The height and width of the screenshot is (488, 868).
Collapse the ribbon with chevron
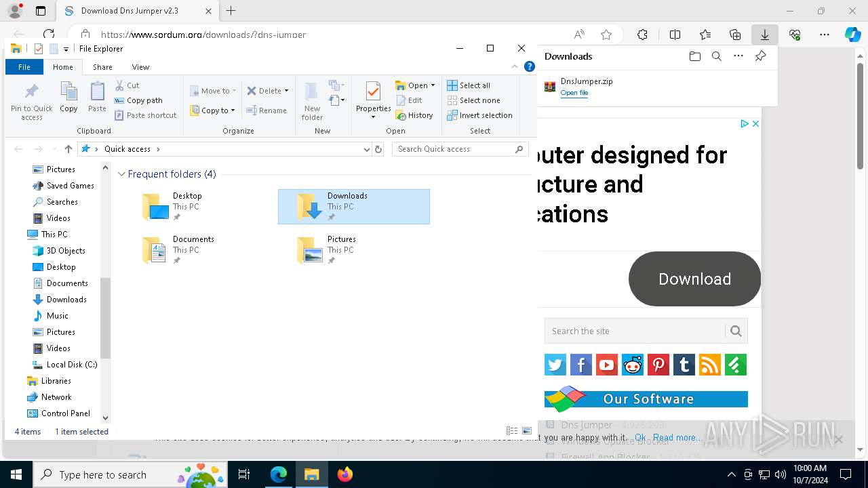pos(515,66)
